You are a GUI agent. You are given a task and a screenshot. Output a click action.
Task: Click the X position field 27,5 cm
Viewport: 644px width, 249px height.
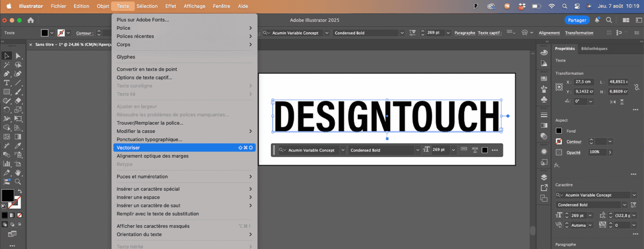pos(584,82)
